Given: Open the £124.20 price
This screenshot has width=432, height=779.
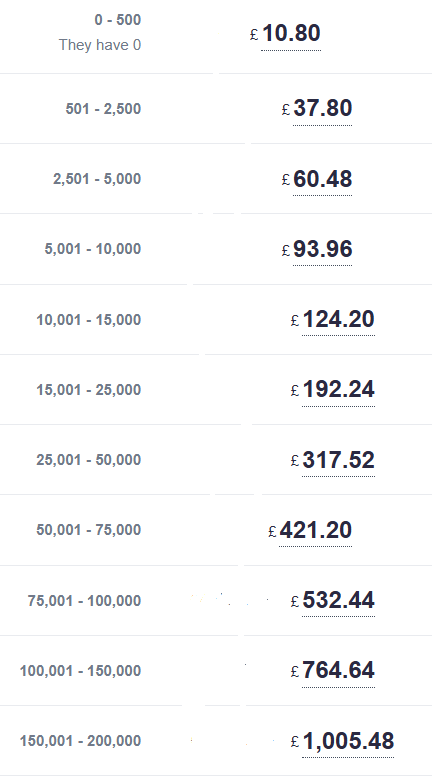Looking at the screenshot, I should [x=333, y=319].
